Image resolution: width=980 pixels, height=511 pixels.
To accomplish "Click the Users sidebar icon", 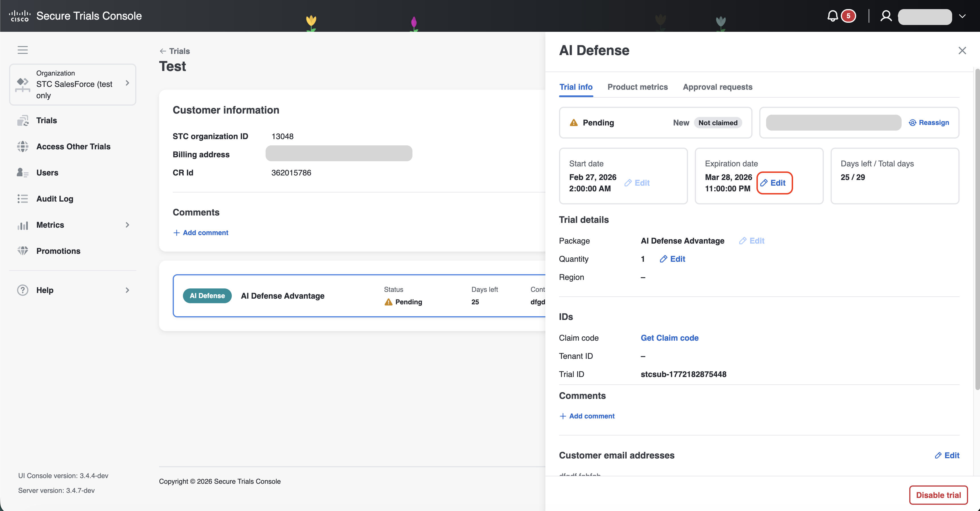I will pyautogui.click(x=23, y=173).
